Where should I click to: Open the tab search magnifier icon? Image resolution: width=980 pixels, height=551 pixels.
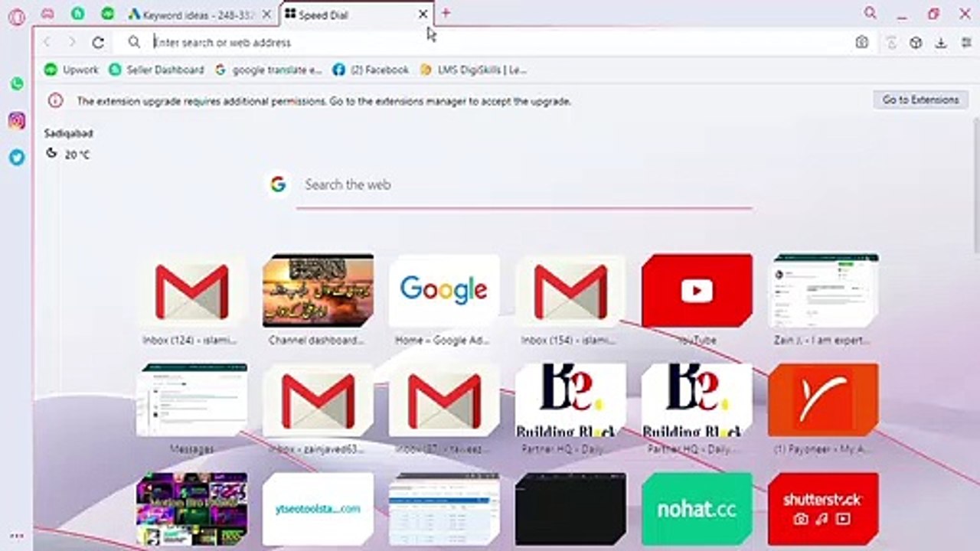(x=871, y=13)
